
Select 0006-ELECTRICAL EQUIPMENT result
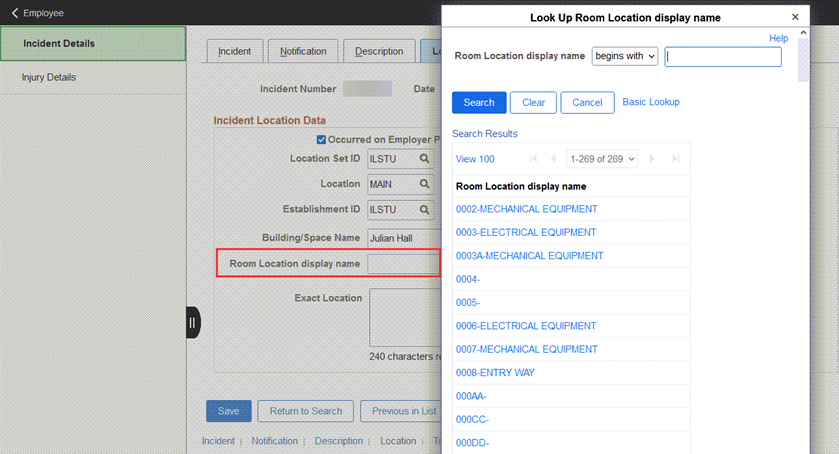pyautogui.click(x=526, y=326)
